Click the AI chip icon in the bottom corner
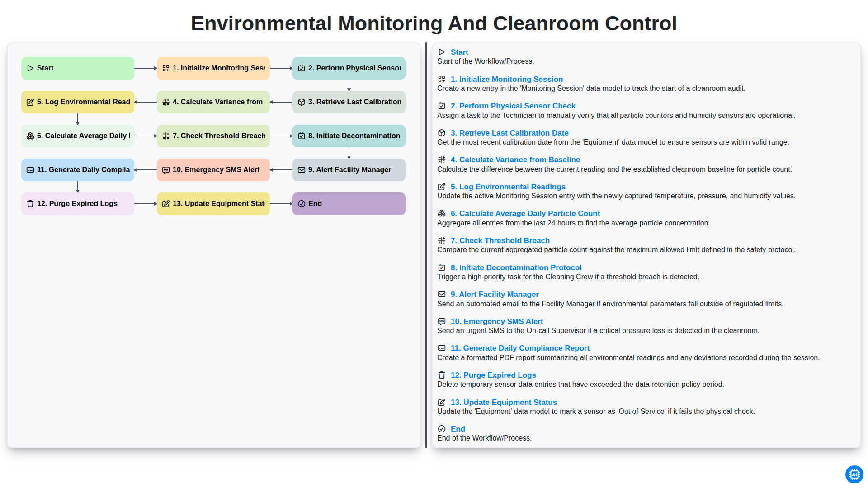 [854, 474]
